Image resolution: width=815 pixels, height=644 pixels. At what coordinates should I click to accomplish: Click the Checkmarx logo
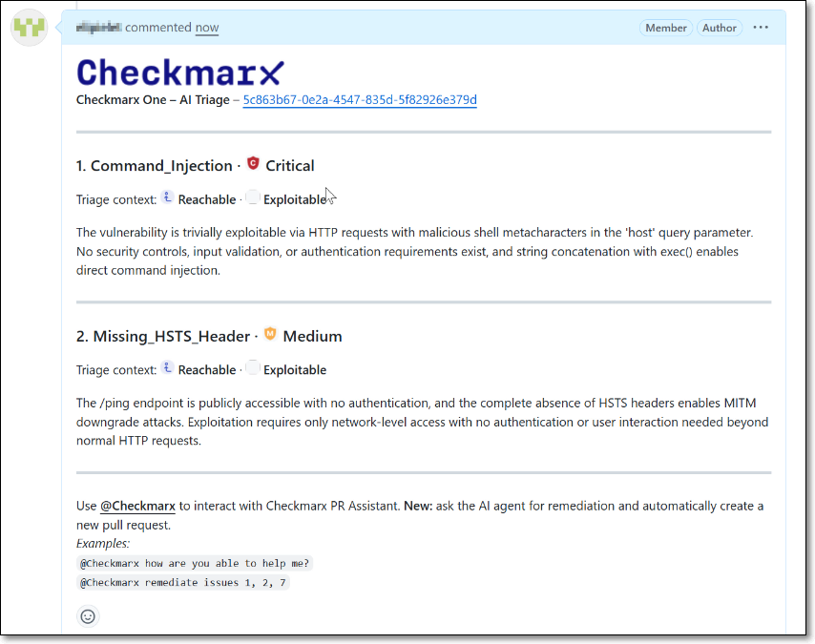click(180, 72)
